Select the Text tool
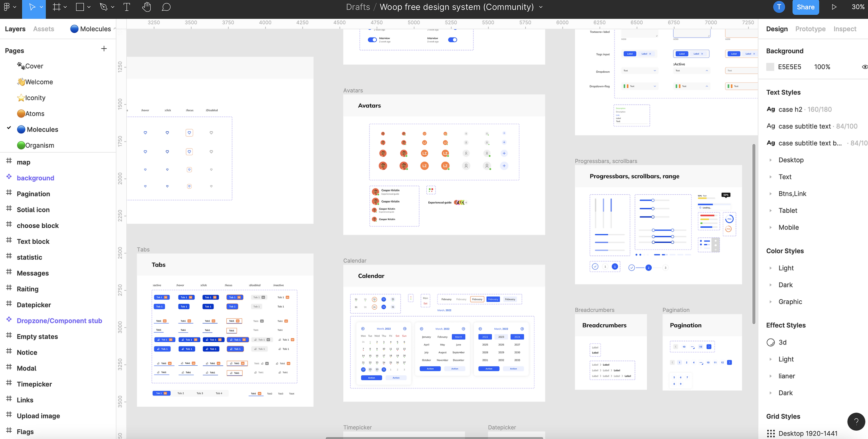The height and width of the screenshot is (439, 868). point(127,7)
